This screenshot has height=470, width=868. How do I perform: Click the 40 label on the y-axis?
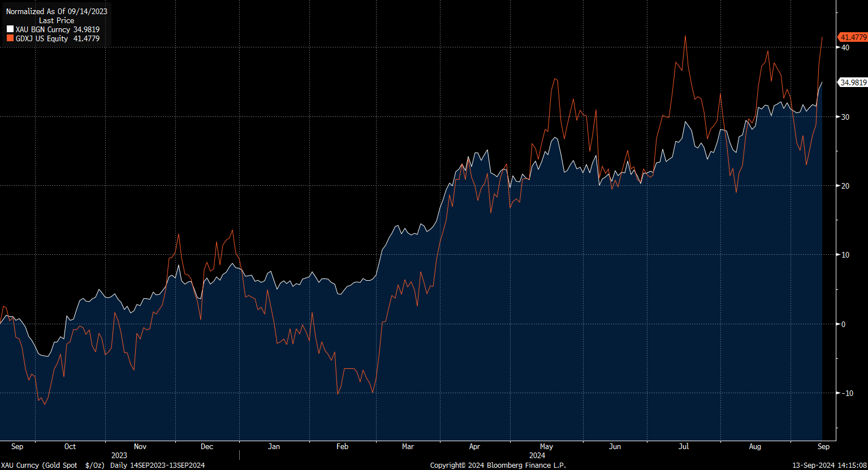845,47
